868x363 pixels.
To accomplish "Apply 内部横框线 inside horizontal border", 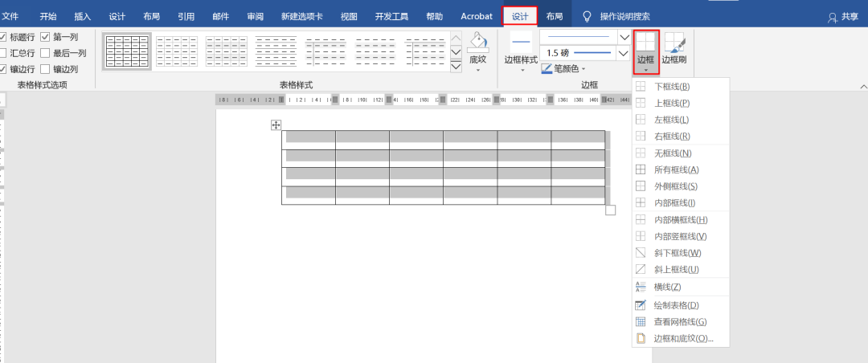I will click(x=681, y=220).
